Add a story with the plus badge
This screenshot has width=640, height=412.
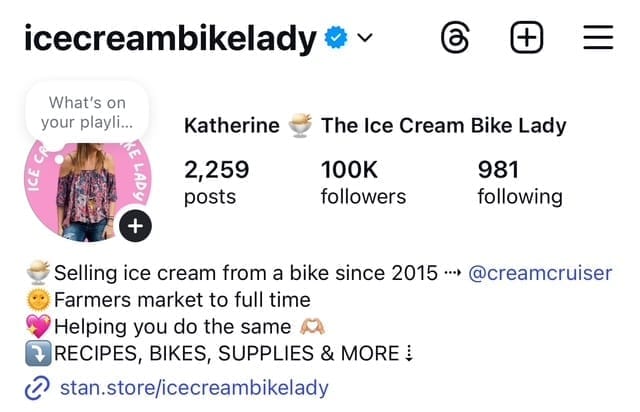tap(135, 226)
